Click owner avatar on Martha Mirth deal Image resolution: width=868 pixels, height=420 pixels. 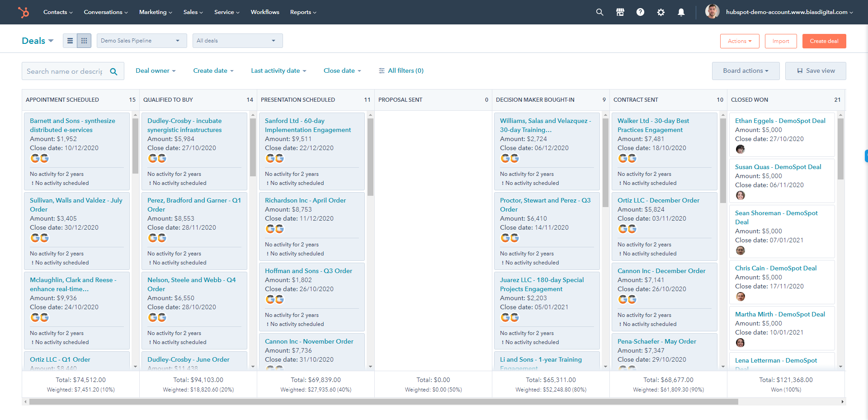pos(740,343)
